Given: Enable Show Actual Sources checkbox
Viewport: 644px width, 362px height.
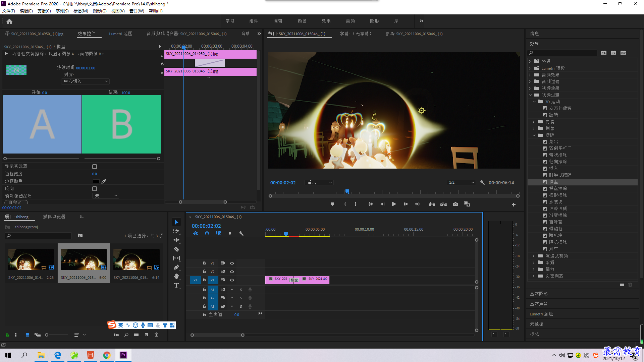Looking at the screenshot, I should pyautogui.click(x=95, y=167).
